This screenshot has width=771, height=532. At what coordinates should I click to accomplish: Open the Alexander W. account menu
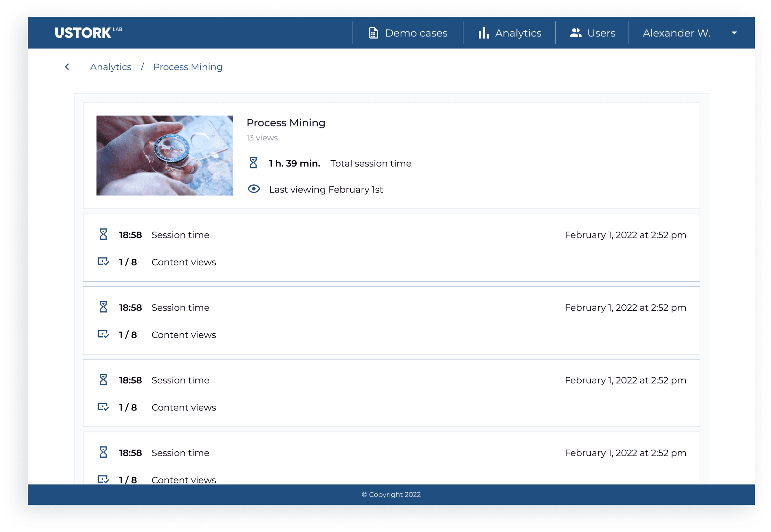(676, 33)
